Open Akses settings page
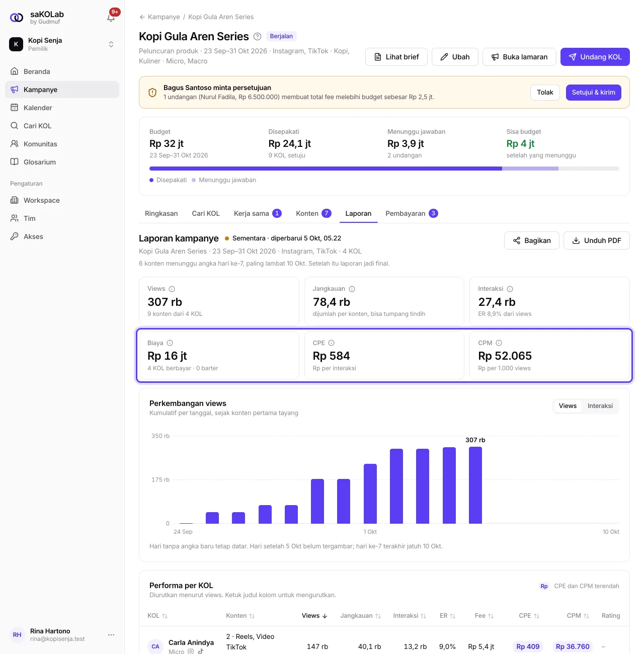 pyautogui.click(x=62, y=236)
